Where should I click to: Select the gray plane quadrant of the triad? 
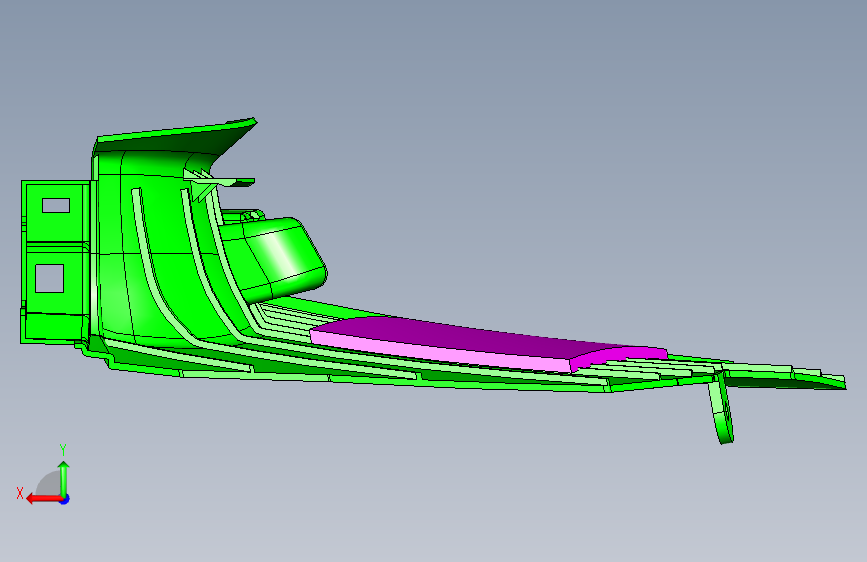click(48, 484)
